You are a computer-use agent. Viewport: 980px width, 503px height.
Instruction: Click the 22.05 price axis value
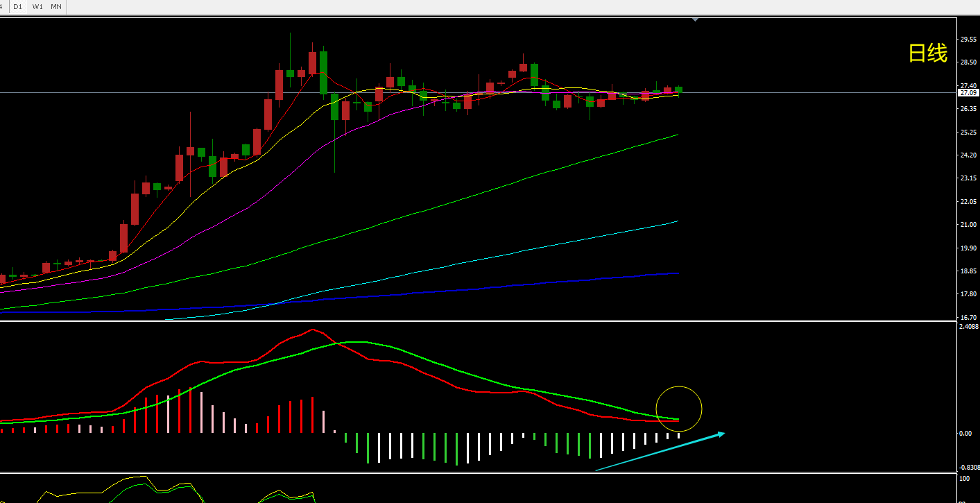point(968,201)
